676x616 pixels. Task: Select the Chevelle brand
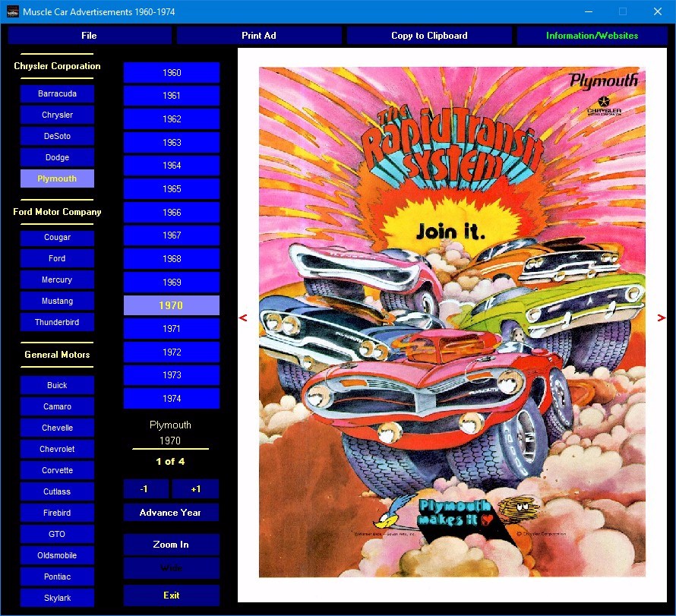[57, 428]
